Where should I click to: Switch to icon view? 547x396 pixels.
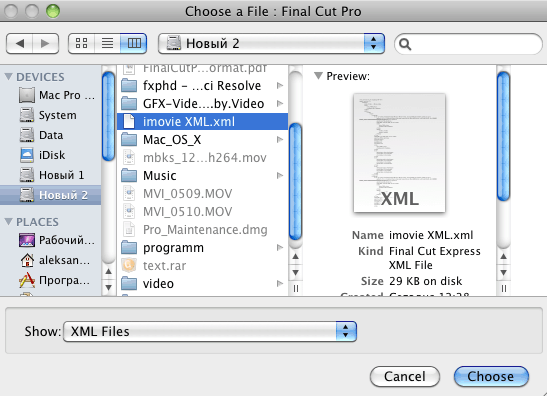click(x=82, y=44)
